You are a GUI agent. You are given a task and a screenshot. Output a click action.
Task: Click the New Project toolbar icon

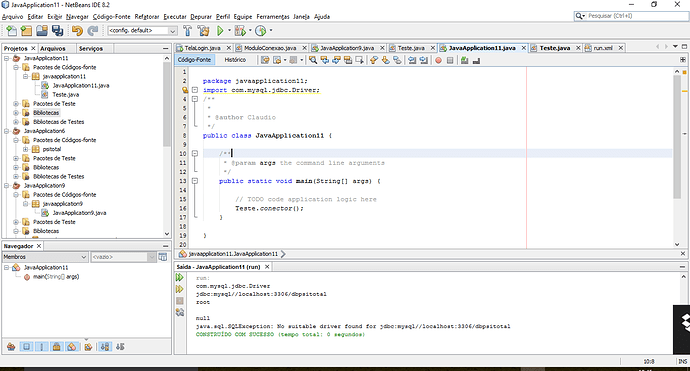tap(26, 30)
